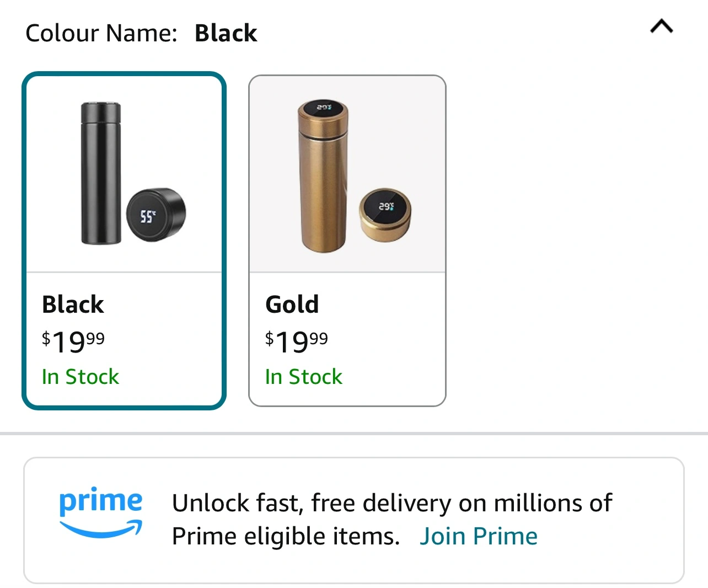Click the Gold variant $19.99 price

coord(297,341)
